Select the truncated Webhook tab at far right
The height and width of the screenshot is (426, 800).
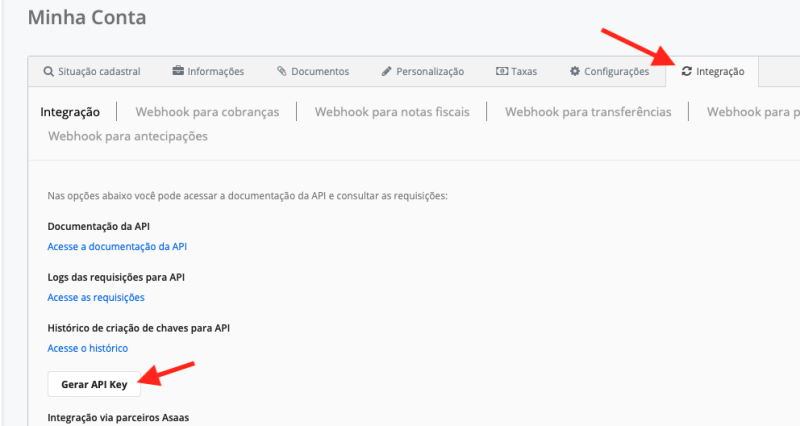pos(752,112)
